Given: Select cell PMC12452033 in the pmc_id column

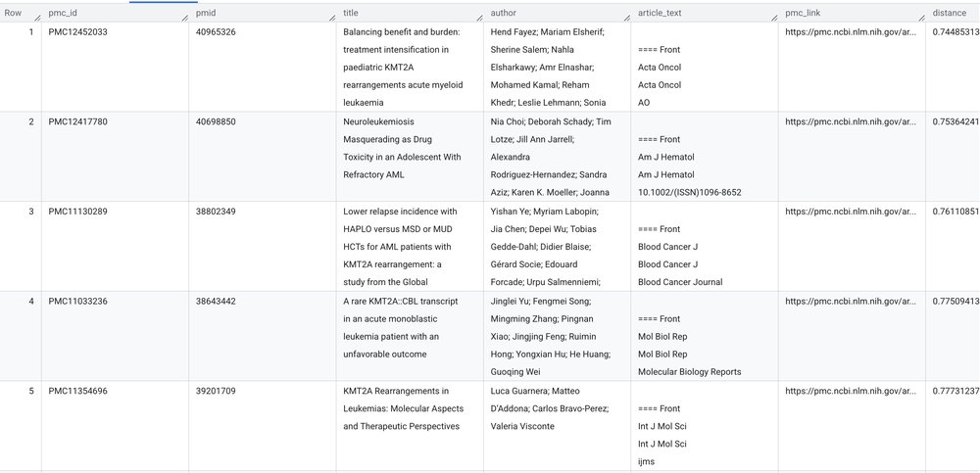Looking at the screenshot, I should [x=76, y=32].
